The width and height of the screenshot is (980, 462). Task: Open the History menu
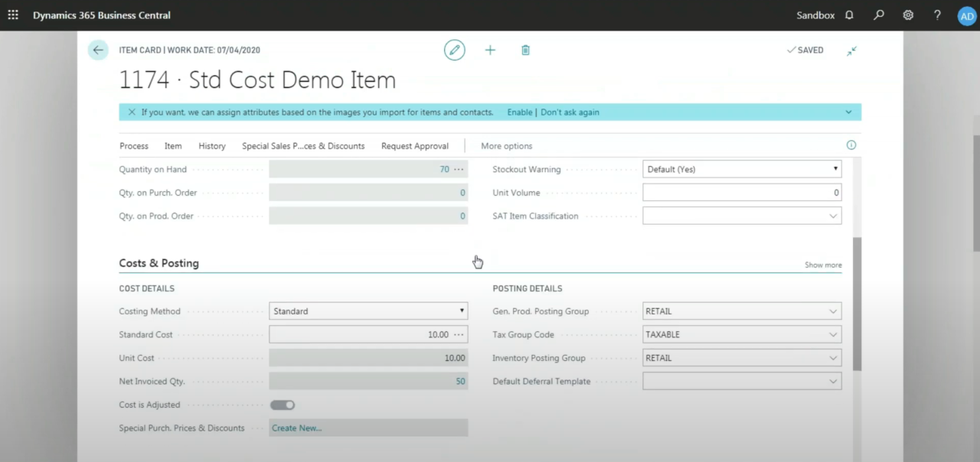coord(212,146)
